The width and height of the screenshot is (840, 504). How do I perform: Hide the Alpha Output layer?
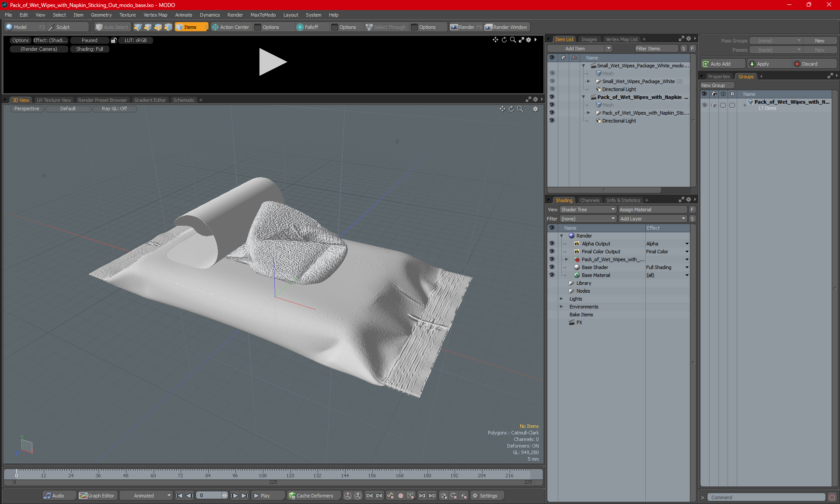coord(552,244)
